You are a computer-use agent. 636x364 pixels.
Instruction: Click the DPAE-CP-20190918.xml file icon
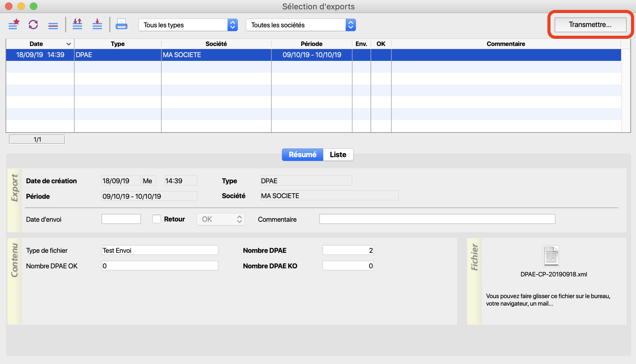click(x=551, y=256)
